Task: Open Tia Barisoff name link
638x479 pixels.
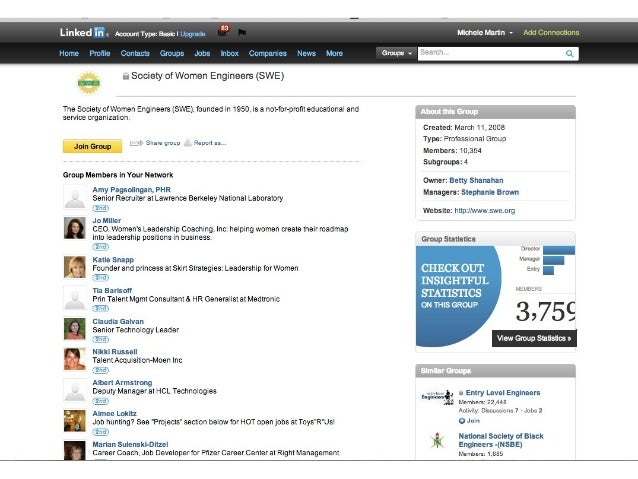Action: pyautogui.click(x=112, y=291)
